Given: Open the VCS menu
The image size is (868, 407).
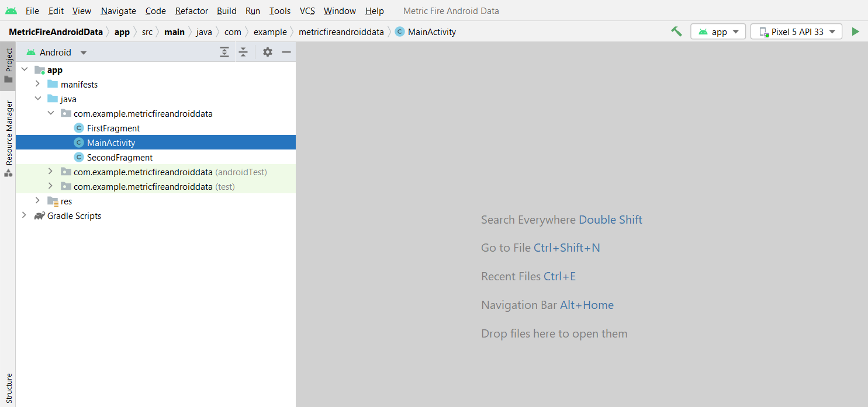Looking at the screenshot, I should pos(307,11).
